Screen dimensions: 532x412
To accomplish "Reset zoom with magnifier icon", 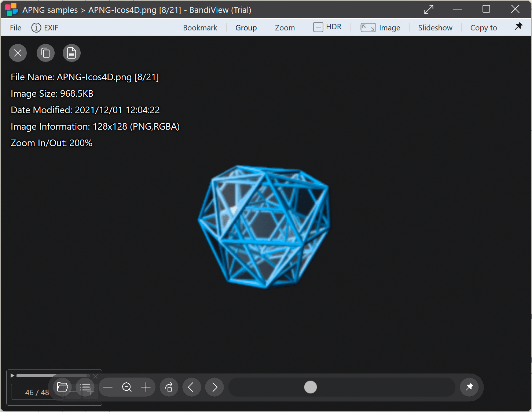I will (127, 387).
